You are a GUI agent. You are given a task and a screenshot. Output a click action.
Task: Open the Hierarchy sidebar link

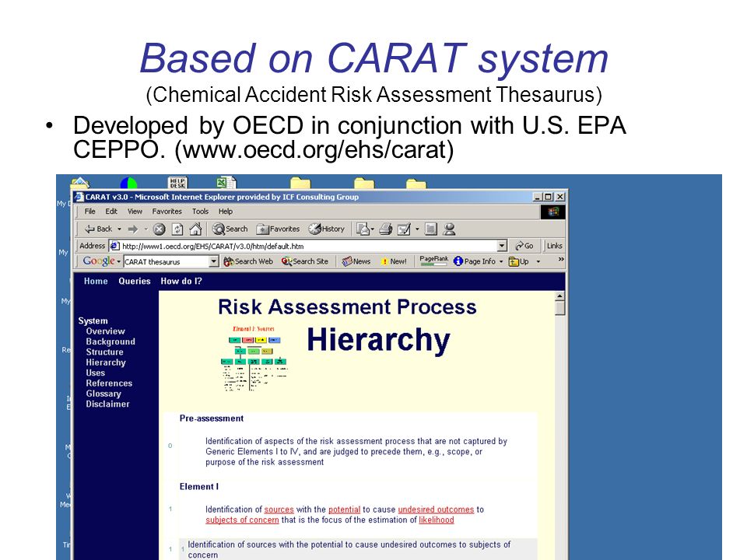click(106, 363)
